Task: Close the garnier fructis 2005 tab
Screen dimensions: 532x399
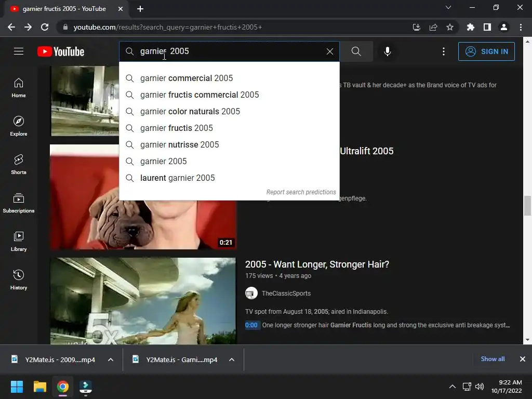Action: click(121, 9)
